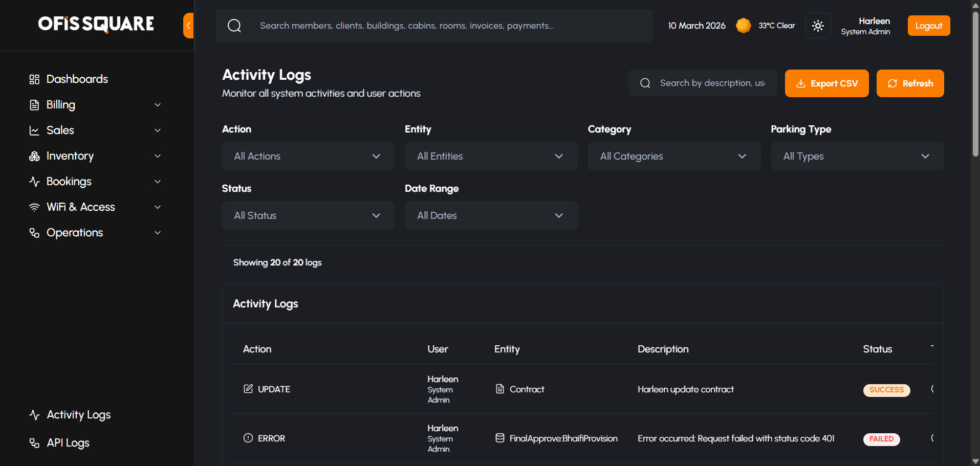Click the global search magnifier icon
The image size is (980, 466).
tap(234, 26)
